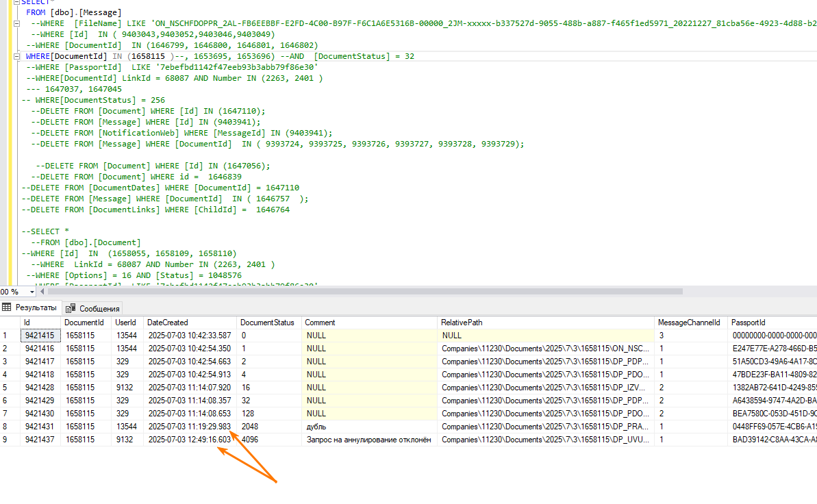Select the Id cell 9421415
The height and width of the screenshot is (504, 817).
coord(40,336)
